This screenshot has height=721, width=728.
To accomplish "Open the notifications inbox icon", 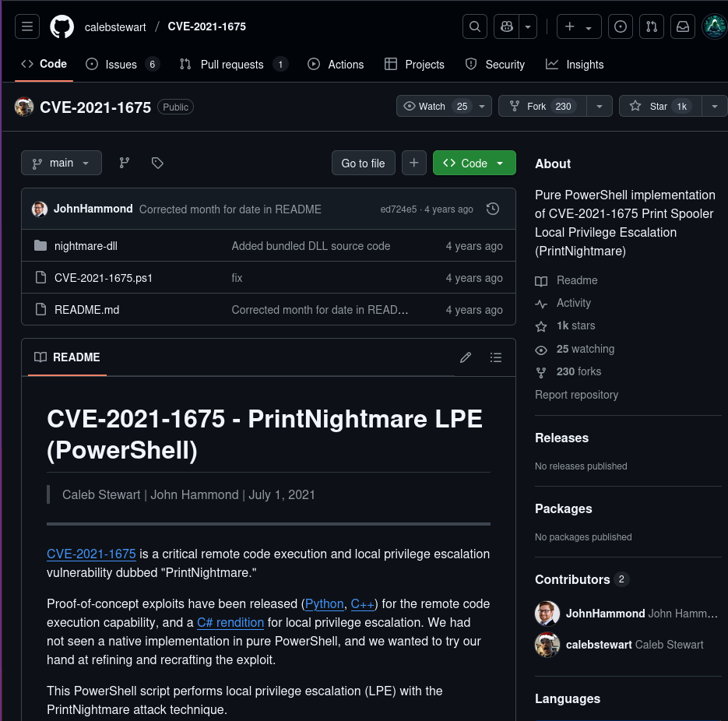I will (x=683, y=26).
